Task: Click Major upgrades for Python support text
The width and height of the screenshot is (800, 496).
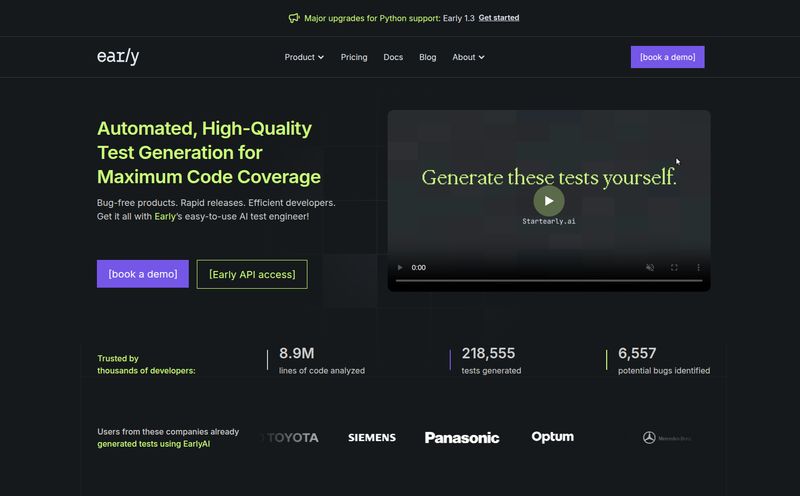Action: pyautogui.click(x=372, y=18)
